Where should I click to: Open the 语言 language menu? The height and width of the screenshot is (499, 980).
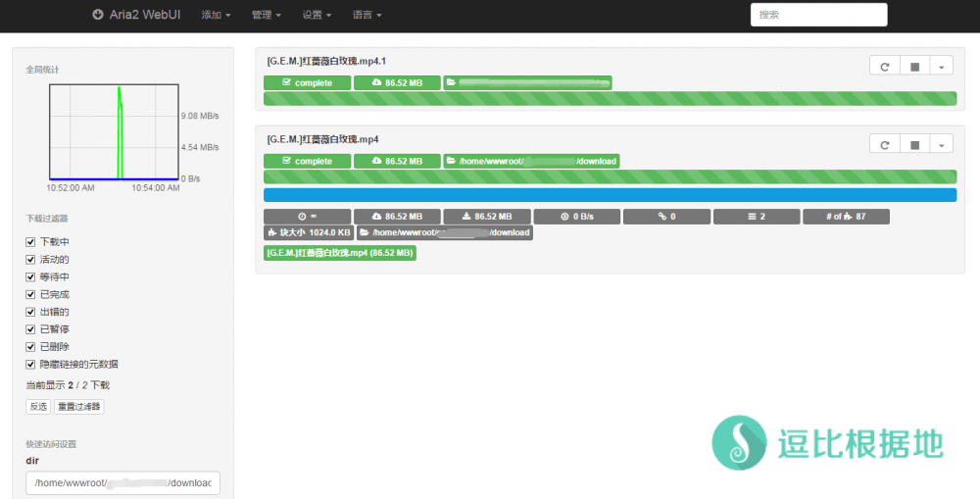click(367, 16)
